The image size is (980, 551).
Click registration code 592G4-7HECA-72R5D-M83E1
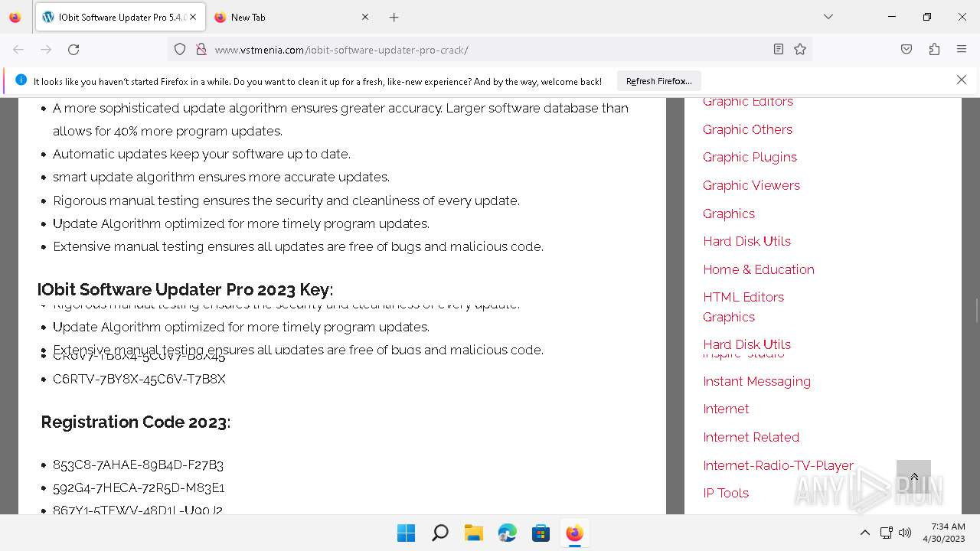[139, 487]
